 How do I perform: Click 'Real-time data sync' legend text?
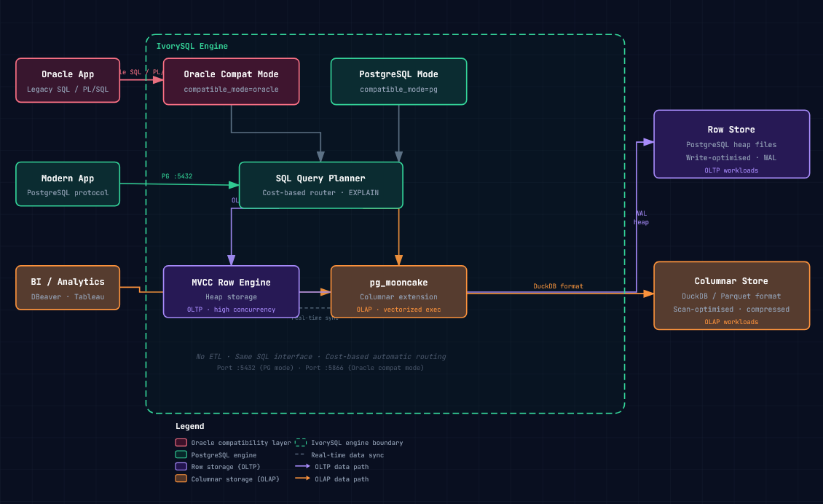pos(347,455)
